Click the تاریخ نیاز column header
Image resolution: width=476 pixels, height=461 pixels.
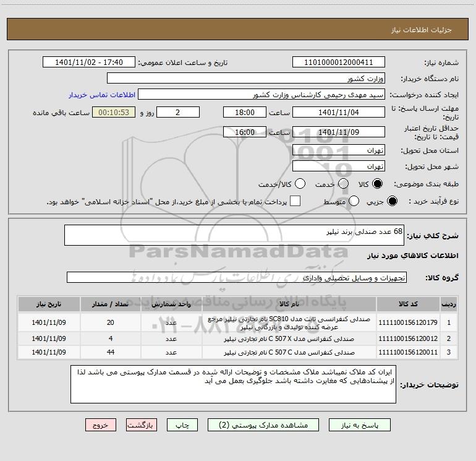point(49,304)
